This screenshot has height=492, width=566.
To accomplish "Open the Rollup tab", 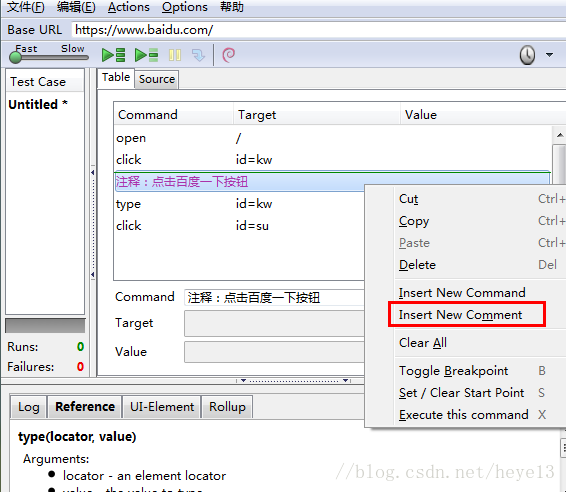I will (227, 407).
